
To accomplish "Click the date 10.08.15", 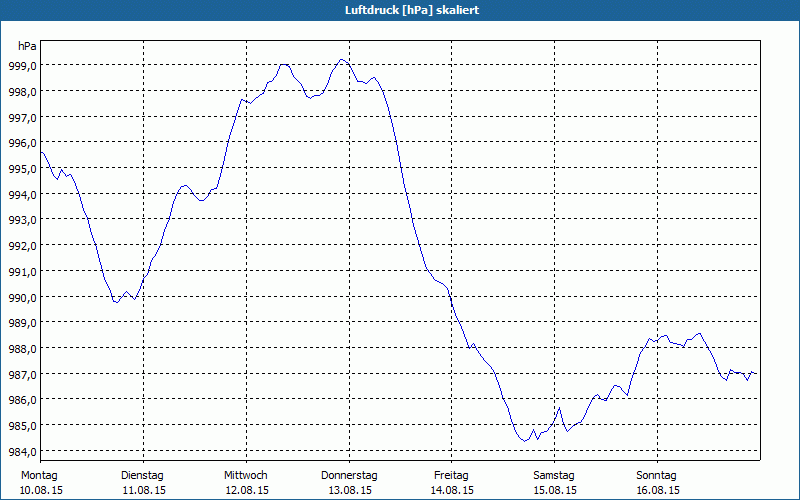I will pos(40,490).
